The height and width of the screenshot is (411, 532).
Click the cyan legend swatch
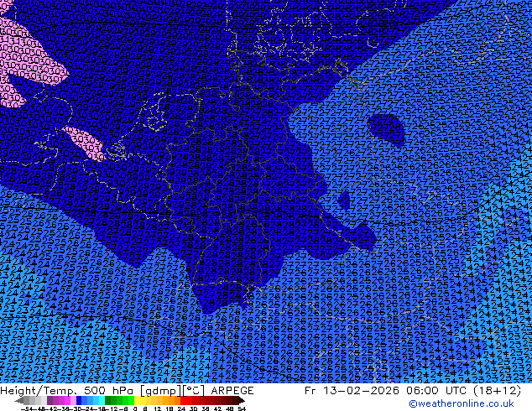(102, 400)
